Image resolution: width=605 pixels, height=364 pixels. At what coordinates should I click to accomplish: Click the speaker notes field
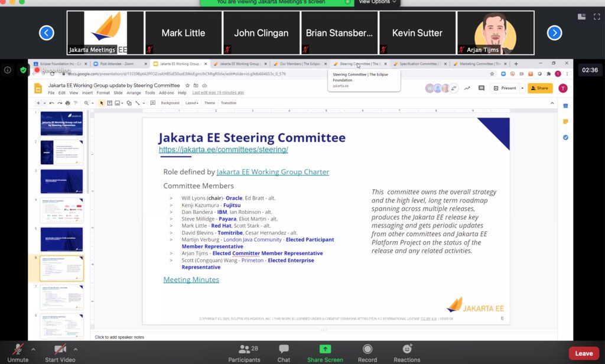coord(324,337)
